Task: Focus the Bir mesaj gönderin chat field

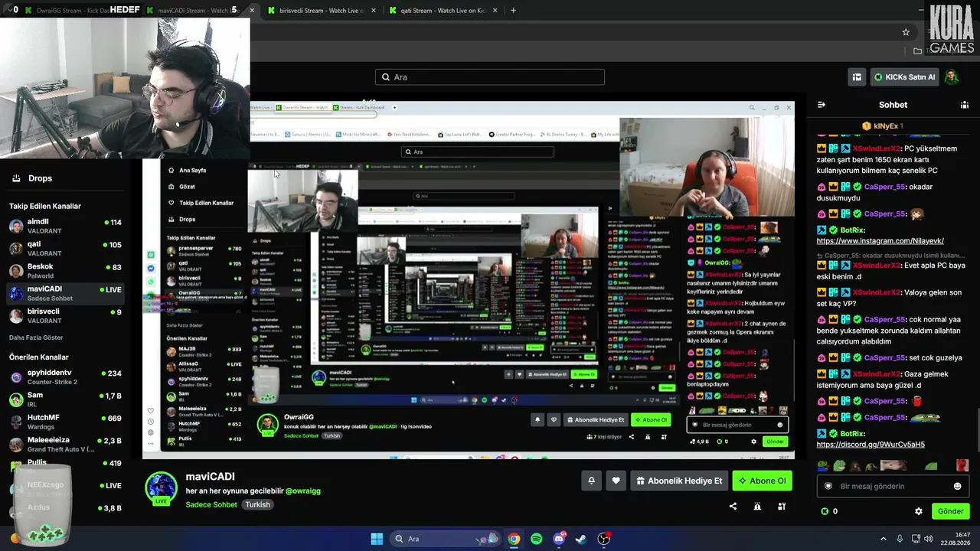Action: [893, 486]
